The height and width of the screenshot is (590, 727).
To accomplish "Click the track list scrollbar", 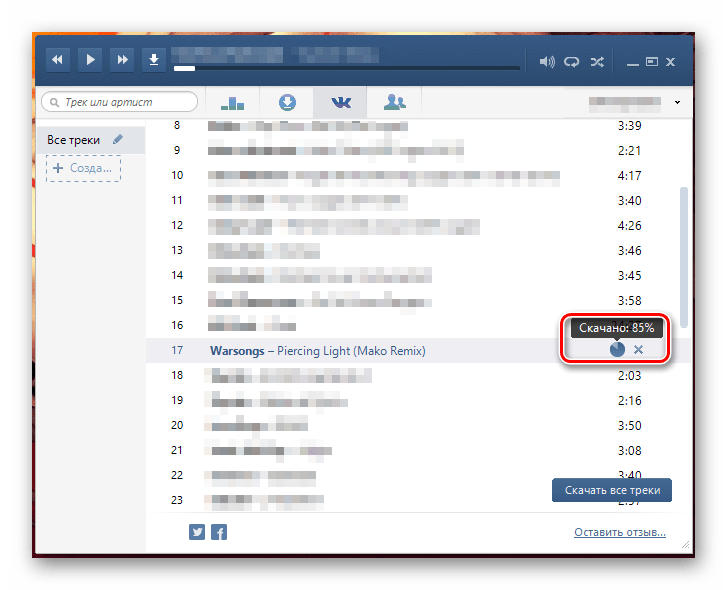I will click(683, 257).
